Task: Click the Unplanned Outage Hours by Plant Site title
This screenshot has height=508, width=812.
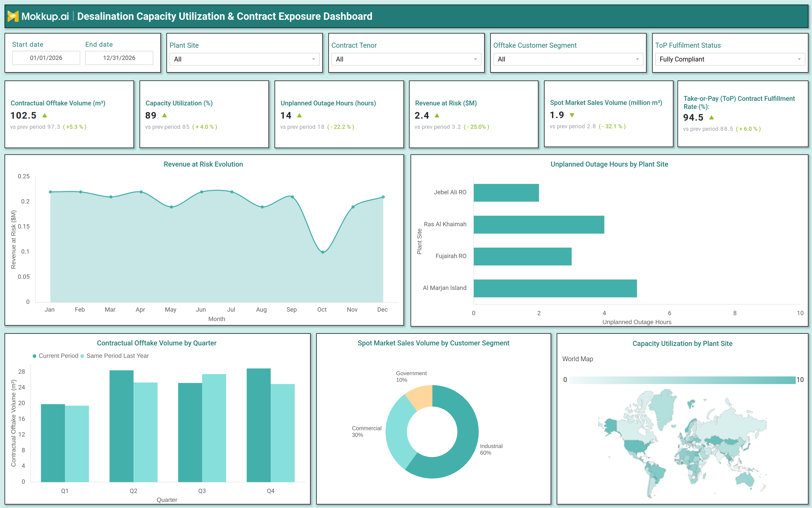Action: pos(609,164)
